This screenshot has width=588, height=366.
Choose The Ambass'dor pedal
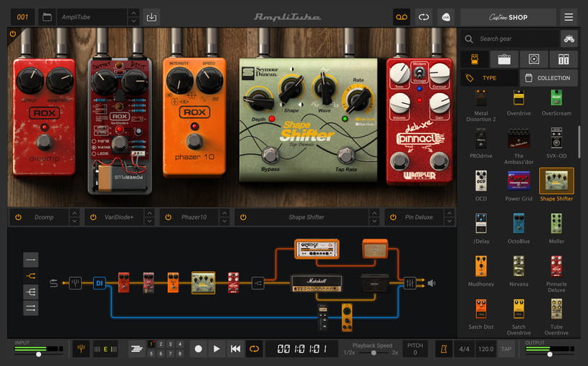click(519, 146)
